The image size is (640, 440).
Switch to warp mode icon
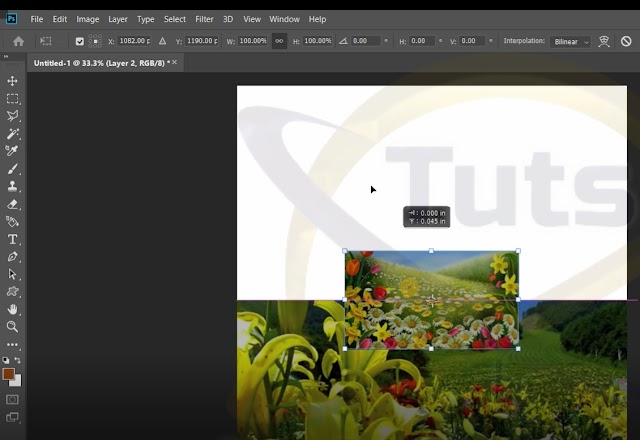(x=604, y=41)
